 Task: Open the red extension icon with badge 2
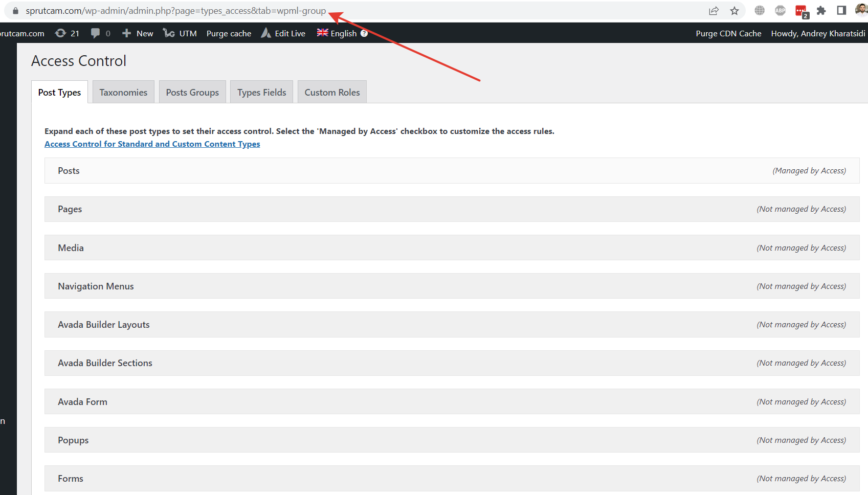pos(801,11)
